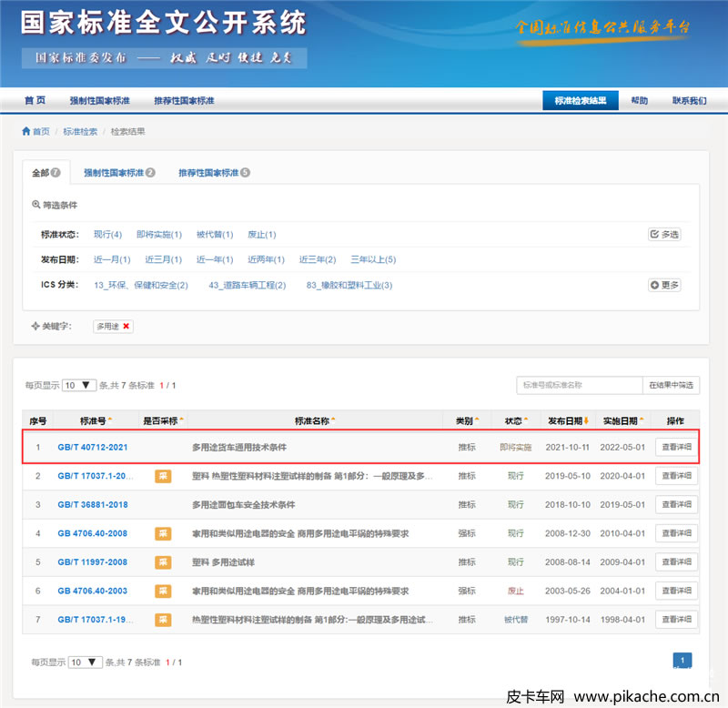Click title 多用途货车通用技术条件
Viewport: 728px width, 708px height.
(239, 447)
